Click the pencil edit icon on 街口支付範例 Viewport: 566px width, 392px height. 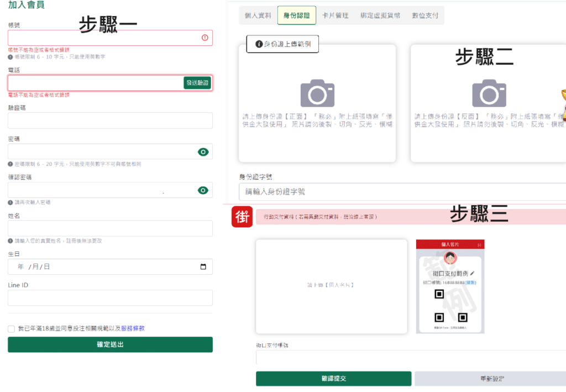pyautogui.click(x=473, y=273)
